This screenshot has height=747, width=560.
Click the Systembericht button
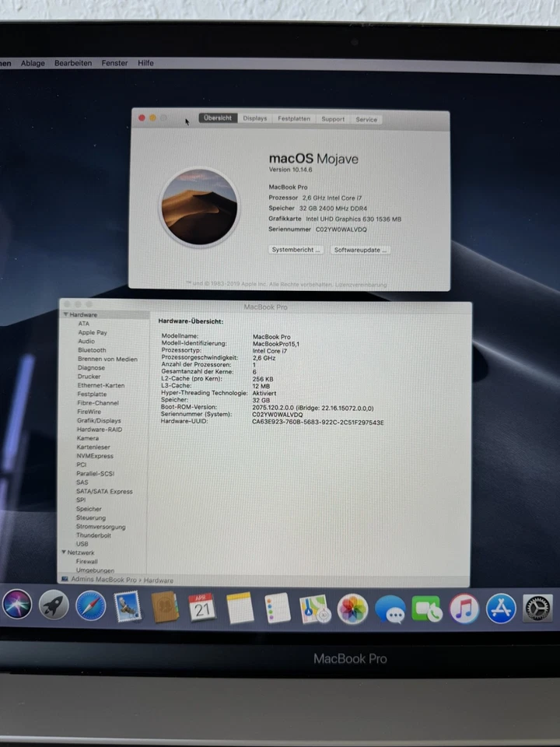[x=296, y=250]
